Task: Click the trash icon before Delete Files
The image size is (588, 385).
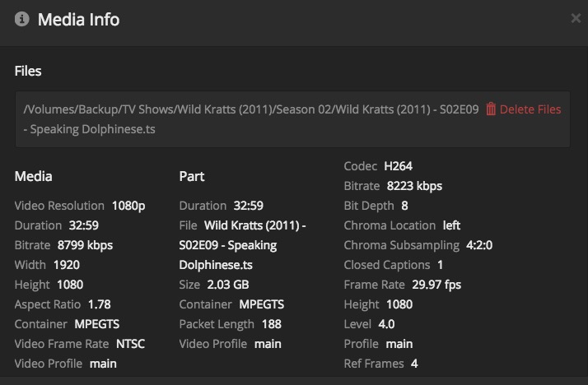Action: pyautogui.click(x=491, y=109)
